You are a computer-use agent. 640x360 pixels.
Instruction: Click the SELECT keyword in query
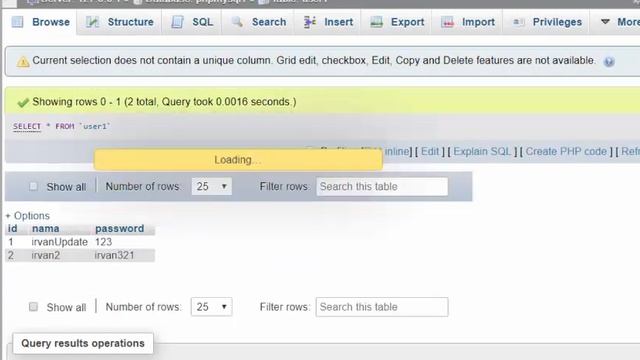click(27, 127)
